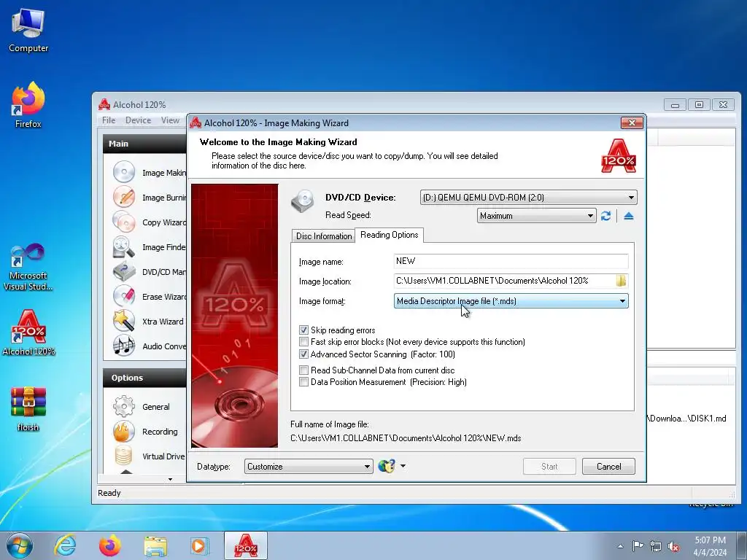
Task: Open Windows Start menu orb
Action: 20,545
